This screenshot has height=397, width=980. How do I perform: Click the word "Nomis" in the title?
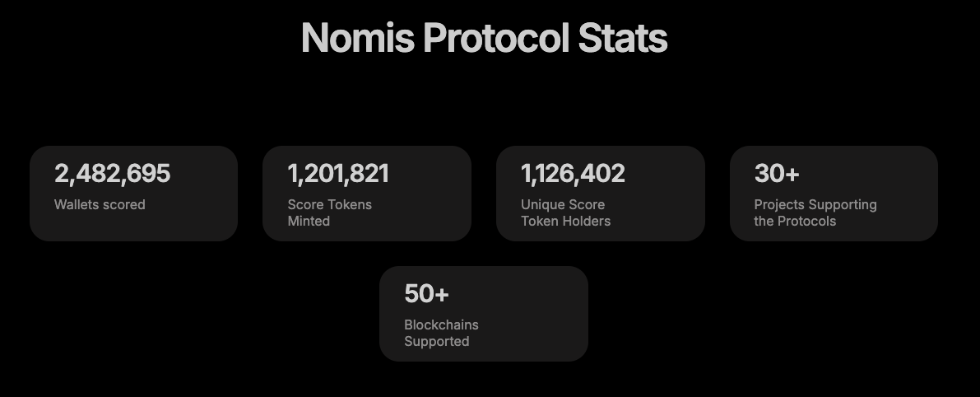click(357, 38)
